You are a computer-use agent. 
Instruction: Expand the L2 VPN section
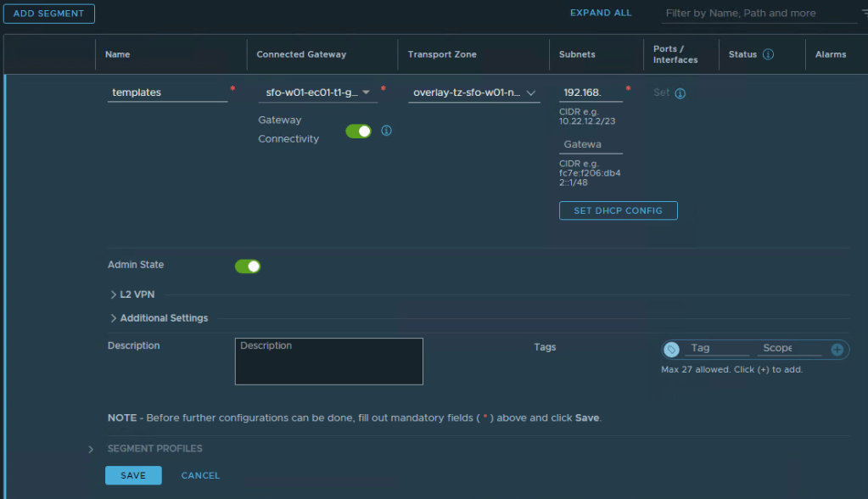point(132,294)
